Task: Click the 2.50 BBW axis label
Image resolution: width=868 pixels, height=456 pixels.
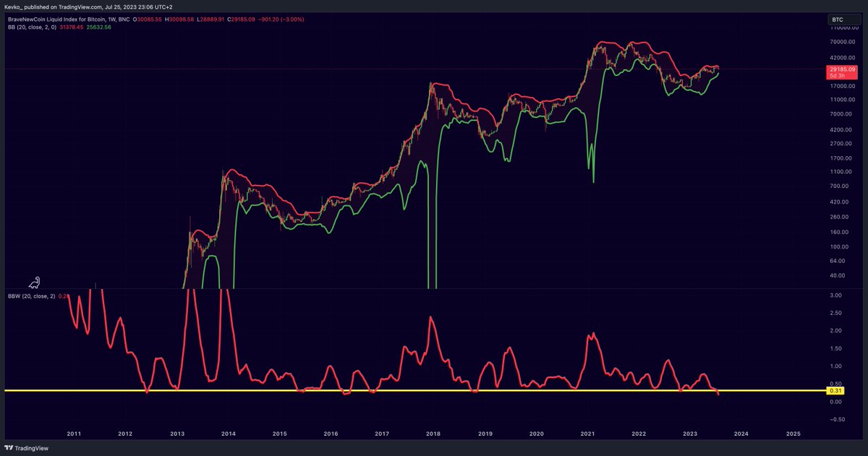Action: tap(836, 313)
